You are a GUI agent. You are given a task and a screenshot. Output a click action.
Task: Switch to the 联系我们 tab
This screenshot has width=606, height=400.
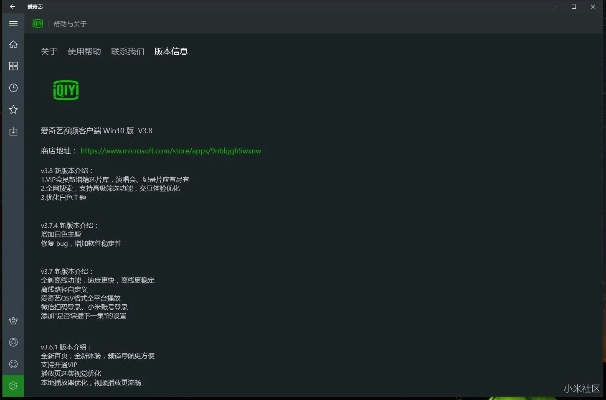coord(127,51)
